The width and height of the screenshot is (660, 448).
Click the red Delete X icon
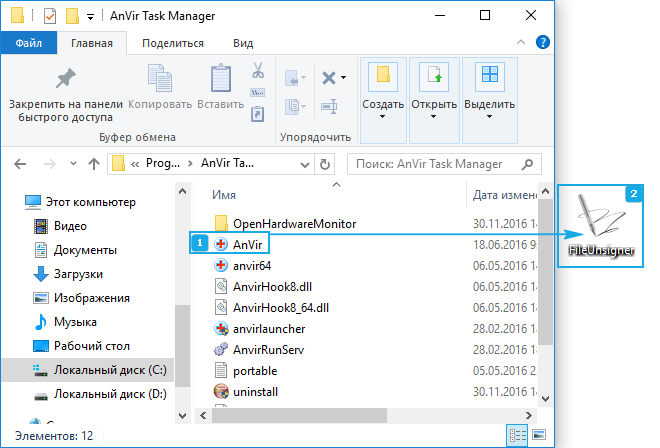[x=328, y=78]
